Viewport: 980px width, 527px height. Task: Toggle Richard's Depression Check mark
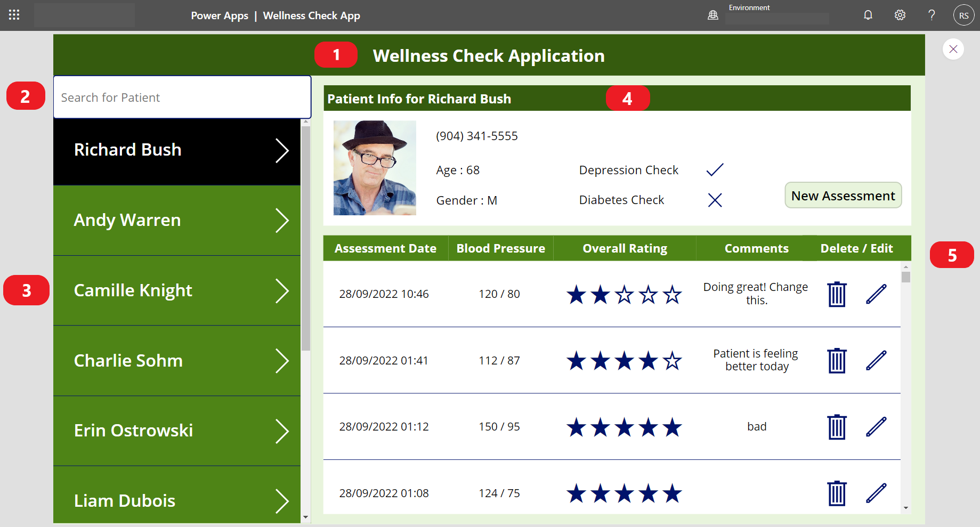coord(714,169)
